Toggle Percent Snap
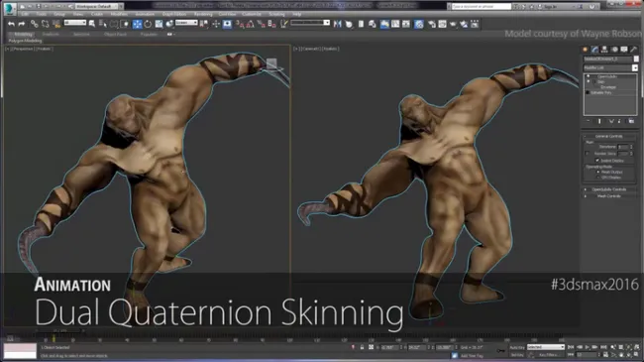The height and width of the screenshot is (362, 644). pos(261,24)
